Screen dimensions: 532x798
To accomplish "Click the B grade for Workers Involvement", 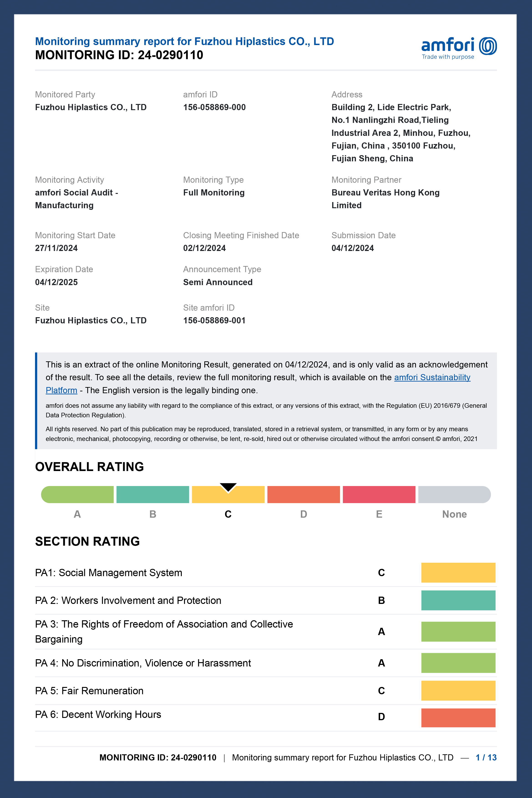I will pos(381,600).
